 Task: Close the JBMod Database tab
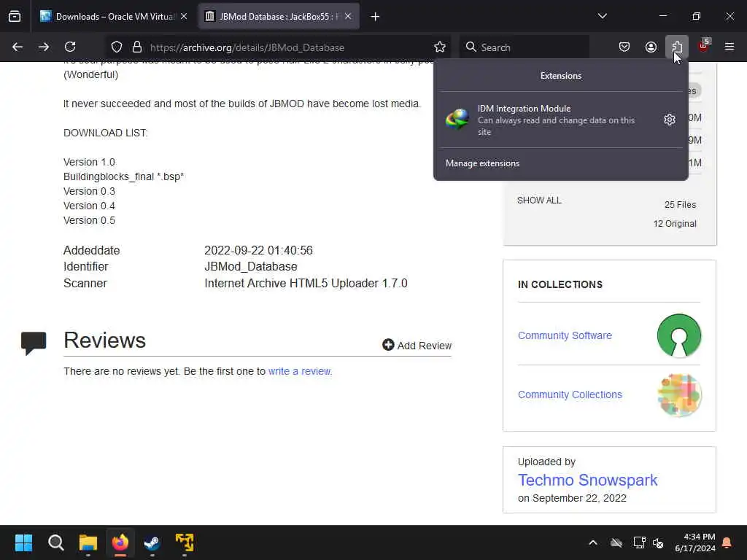click(348, 17)
